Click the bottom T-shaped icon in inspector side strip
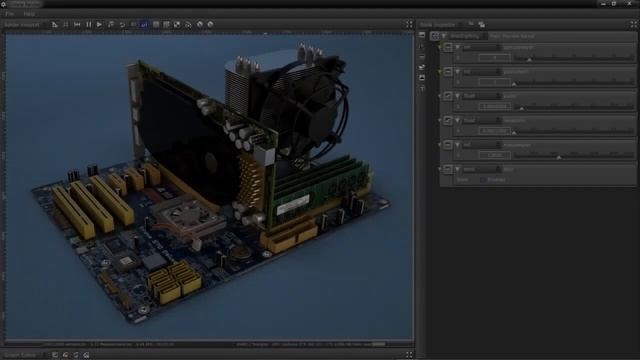The width and height of the screenshot is (640, 360). tap(422, 89)
